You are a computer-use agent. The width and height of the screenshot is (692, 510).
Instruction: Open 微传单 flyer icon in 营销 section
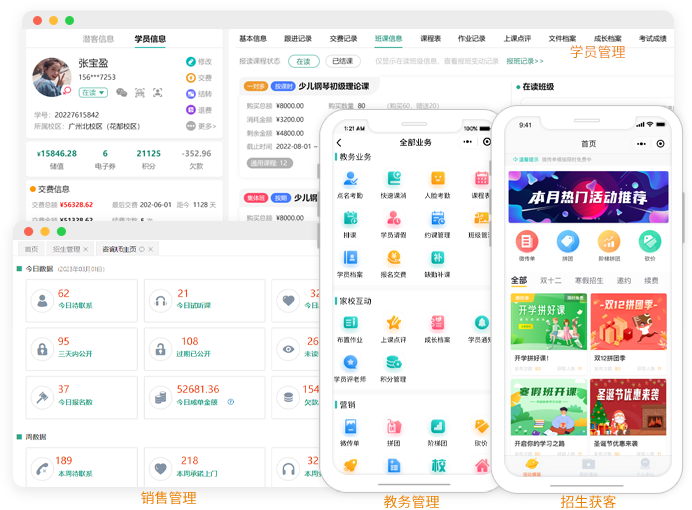click(350, 427)
